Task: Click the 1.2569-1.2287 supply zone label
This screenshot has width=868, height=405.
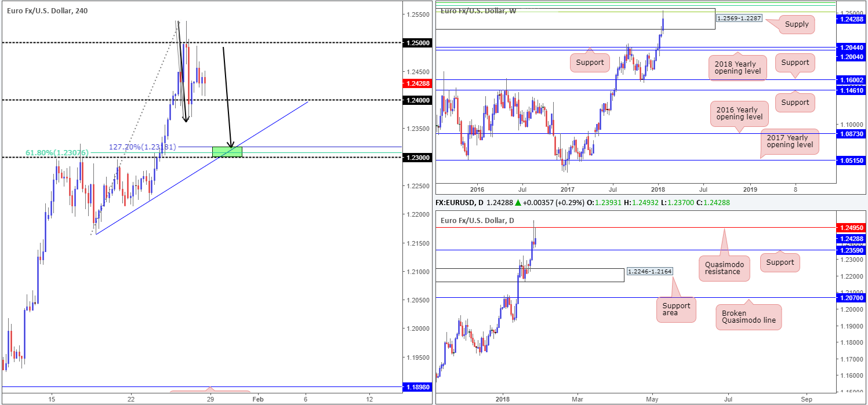Action: pos(739,19)
